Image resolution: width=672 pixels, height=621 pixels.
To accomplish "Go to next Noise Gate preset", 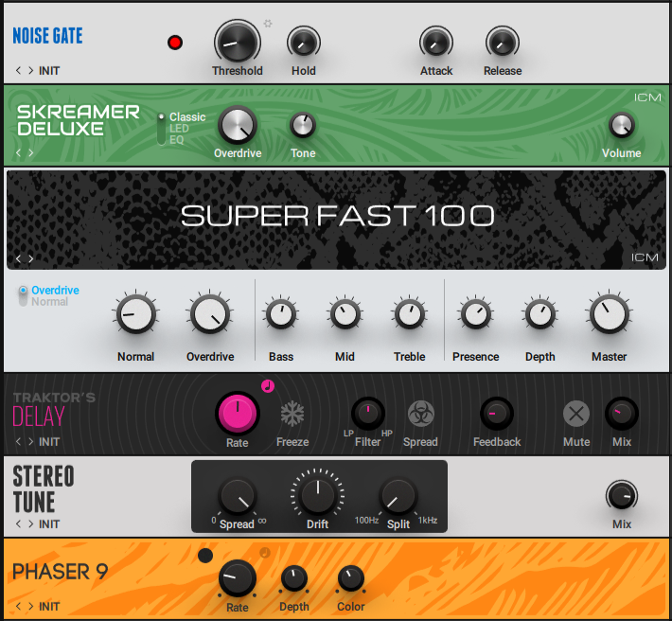I will tap(31, 70).
